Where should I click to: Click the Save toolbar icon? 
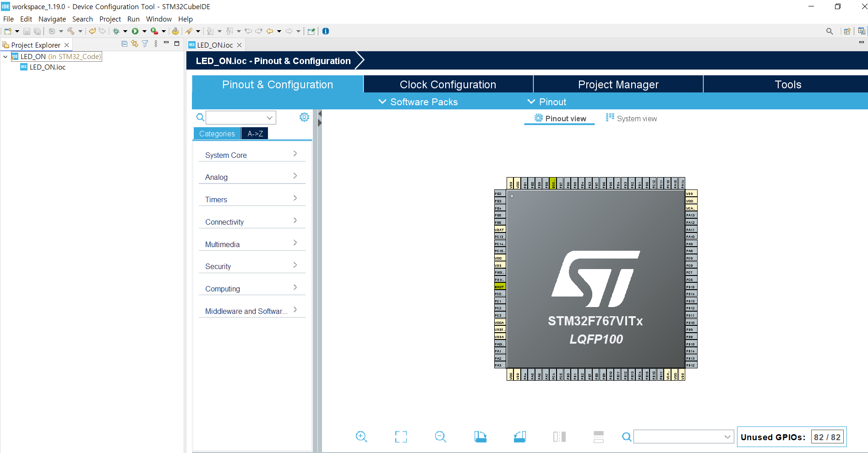[x=27, y=31]
